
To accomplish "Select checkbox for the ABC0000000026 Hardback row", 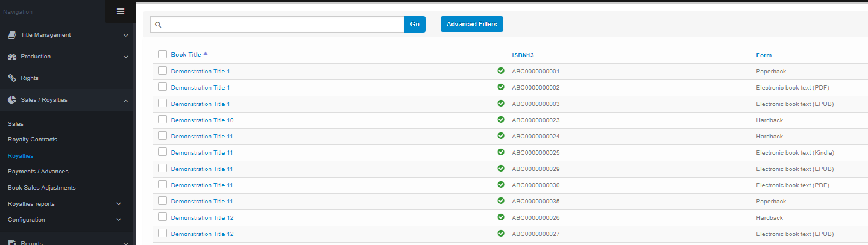I will point(162,217).
